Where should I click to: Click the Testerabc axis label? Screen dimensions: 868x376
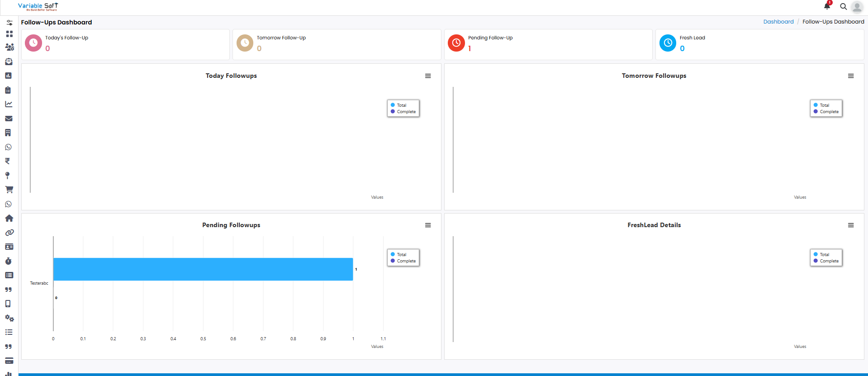click(x=39, y=283)
